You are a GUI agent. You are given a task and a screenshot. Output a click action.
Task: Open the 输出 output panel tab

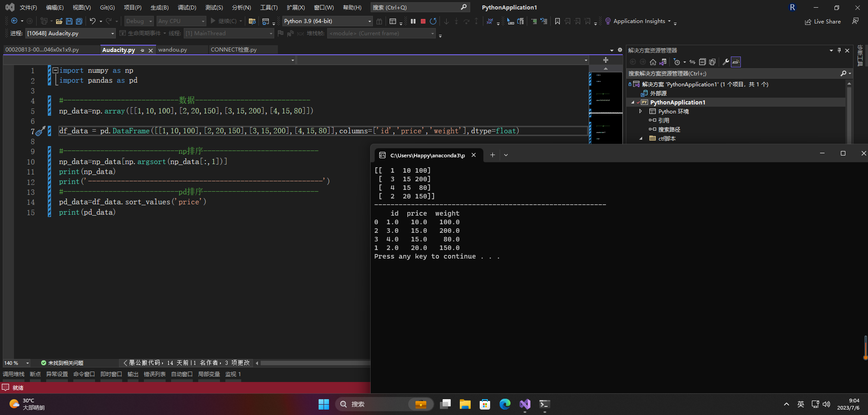pos(133,374)
